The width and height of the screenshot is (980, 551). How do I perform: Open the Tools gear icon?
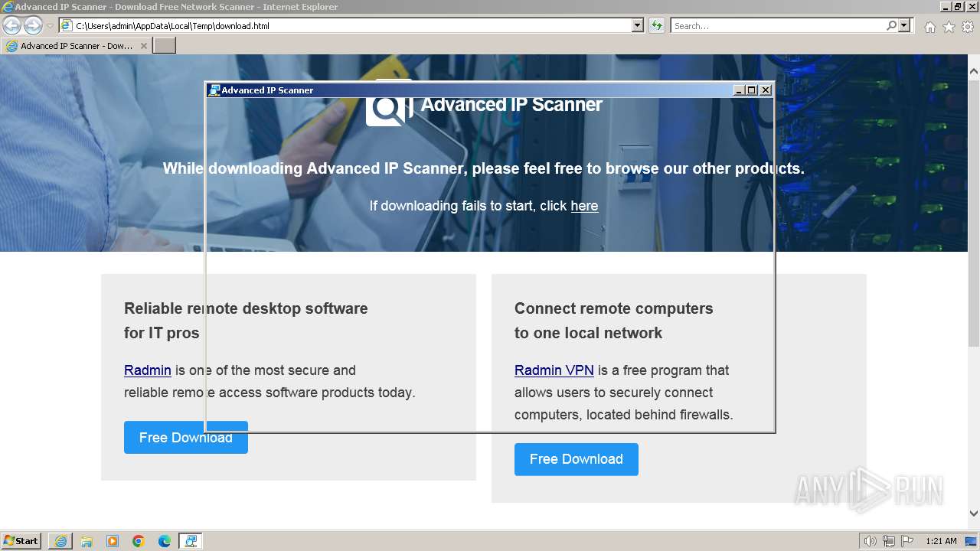pos(968,27)
